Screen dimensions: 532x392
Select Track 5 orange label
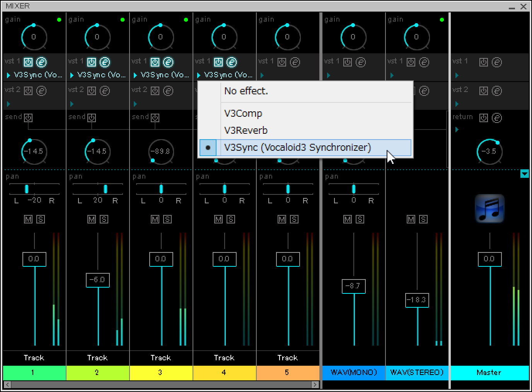click(x=288, y=373)
